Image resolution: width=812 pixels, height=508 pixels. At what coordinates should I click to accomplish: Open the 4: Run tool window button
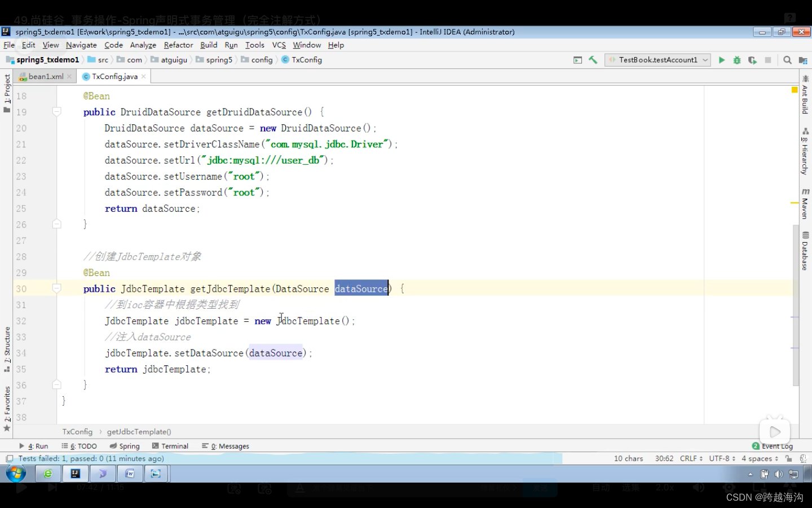[x=34, y=446]
